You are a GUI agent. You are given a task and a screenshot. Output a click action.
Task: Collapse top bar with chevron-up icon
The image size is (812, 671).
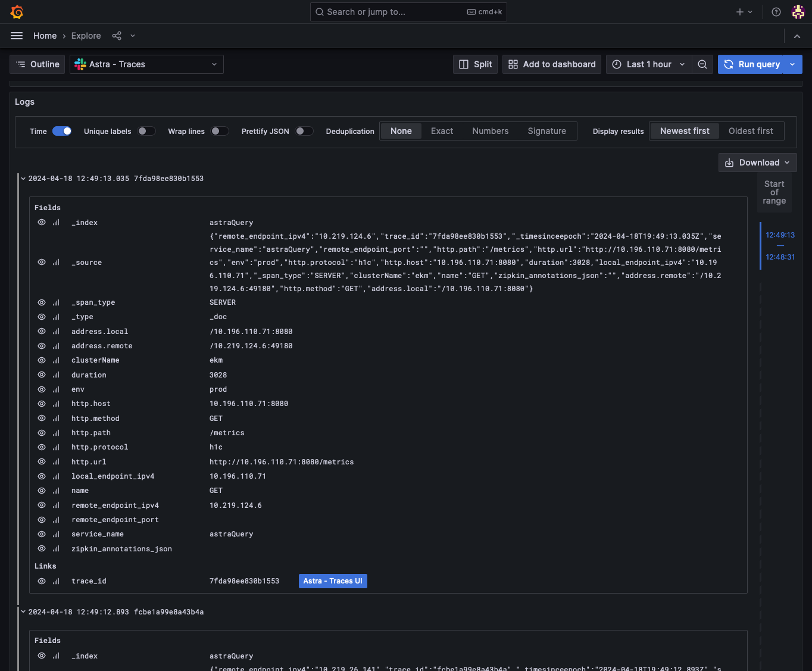[x=797, y=36]
